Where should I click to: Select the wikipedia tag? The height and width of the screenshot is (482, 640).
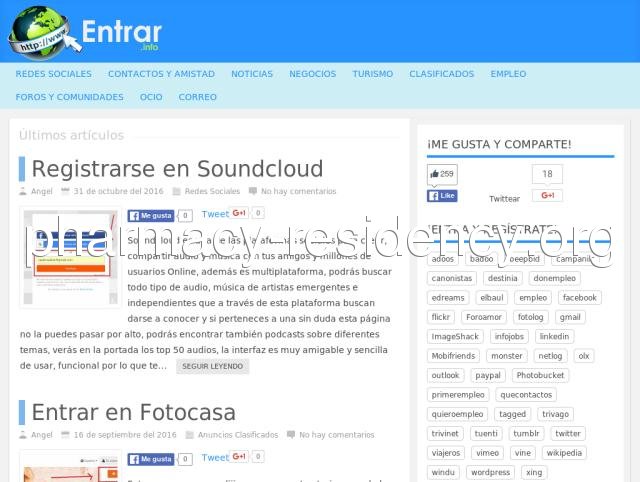[x=564, y=453]
